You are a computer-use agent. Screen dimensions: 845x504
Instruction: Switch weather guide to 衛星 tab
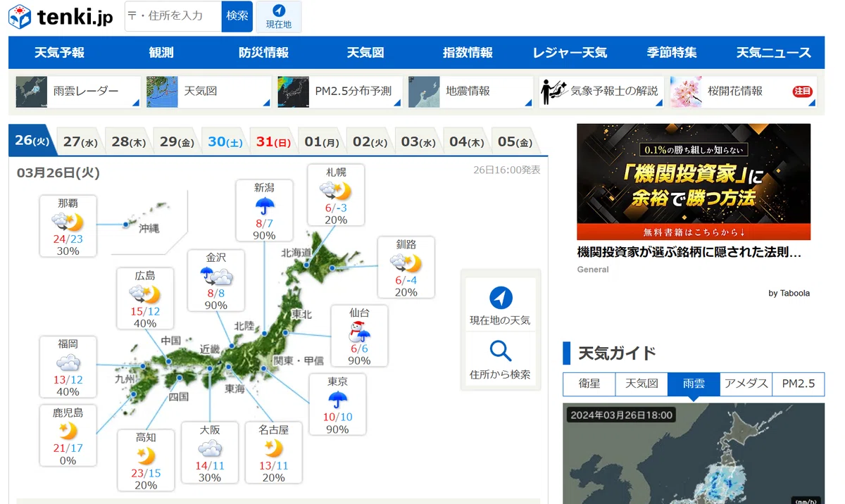tap(589, 384)
